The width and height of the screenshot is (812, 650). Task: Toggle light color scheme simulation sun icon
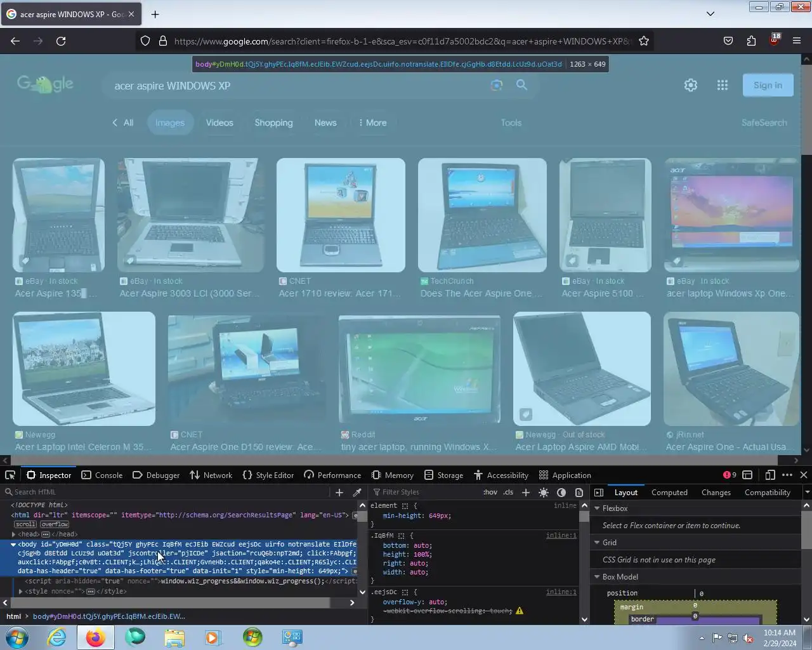[544, 492]
